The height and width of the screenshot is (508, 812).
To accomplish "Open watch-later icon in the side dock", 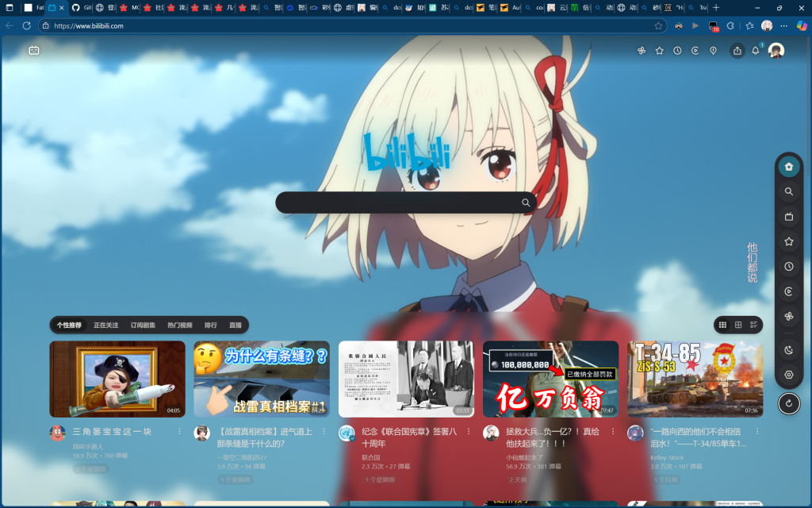I will point(789,291).
